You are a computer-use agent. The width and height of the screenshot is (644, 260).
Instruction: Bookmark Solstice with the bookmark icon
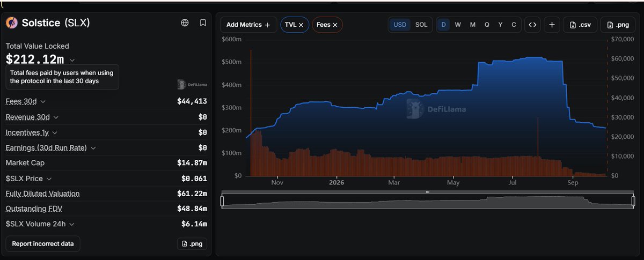click(203, 23)
